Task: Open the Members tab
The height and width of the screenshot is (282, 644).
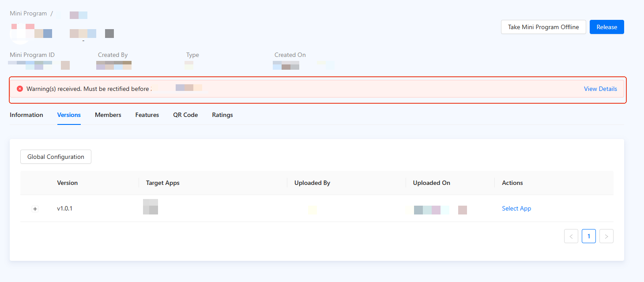Action: pos(108,115)
